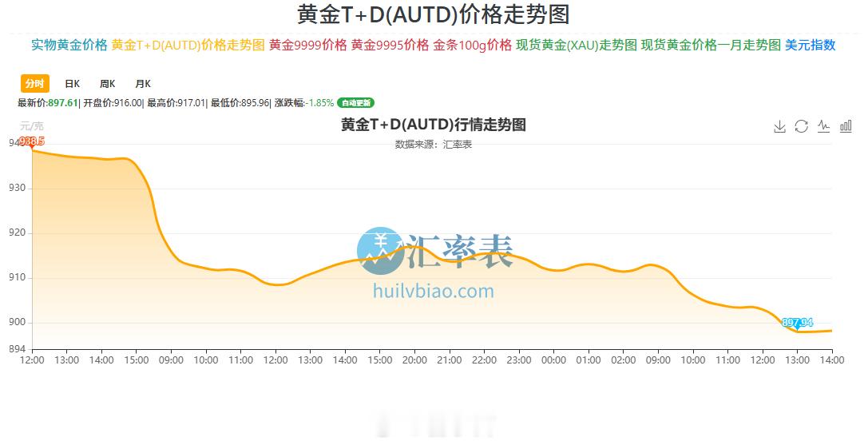Screen dimensions: 868x445
Task: Click the 00:00 x-axis label
Action: pyautogui.click(x=553, y=360)
